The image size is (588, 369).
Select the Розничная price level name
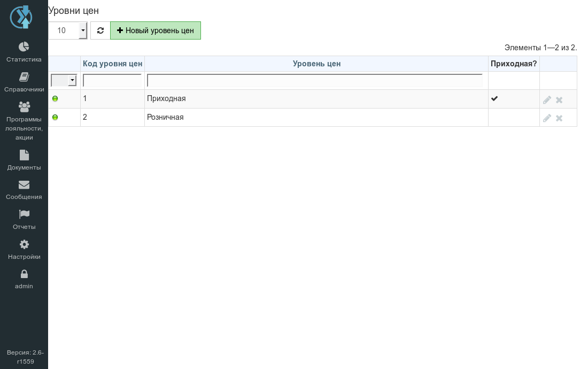coord(165,117)
